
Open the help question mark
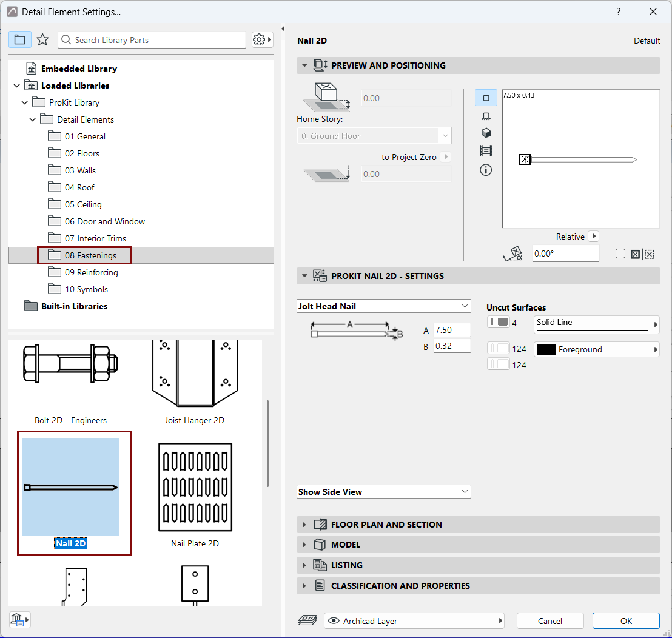618,12
